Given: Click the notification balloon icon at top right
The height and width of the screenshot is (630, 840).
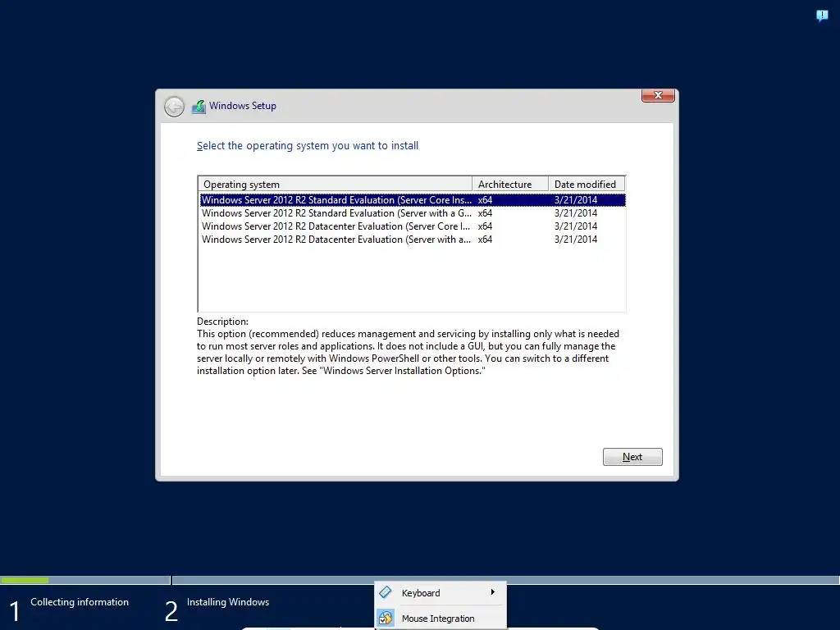Looking at the screenshot, I should 822,16.
